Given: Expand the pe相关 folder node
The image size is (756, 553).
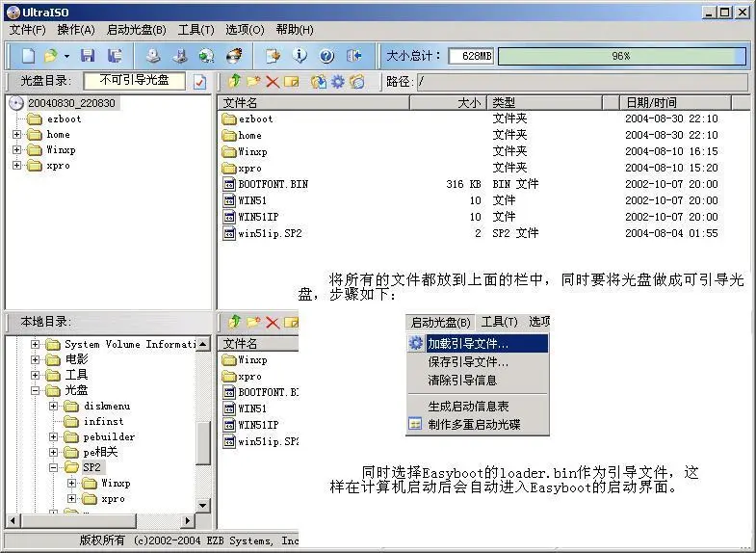Looking at the screenshot, I should (53, 452).
